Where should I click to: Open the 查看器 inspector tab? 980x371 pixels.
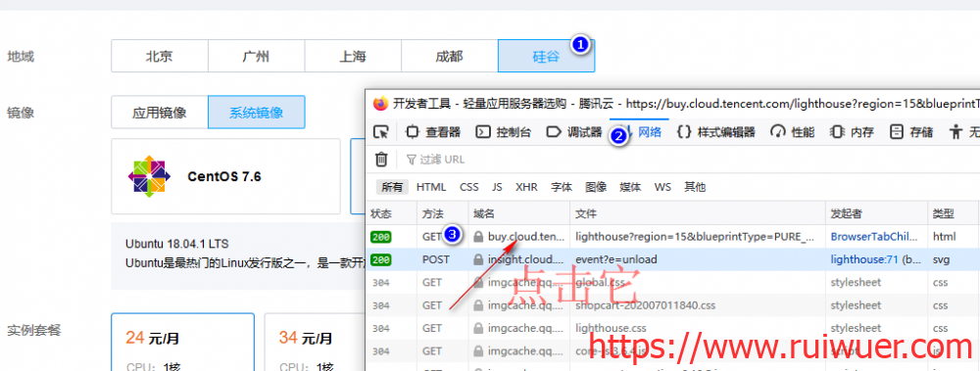tap(433, 132)
